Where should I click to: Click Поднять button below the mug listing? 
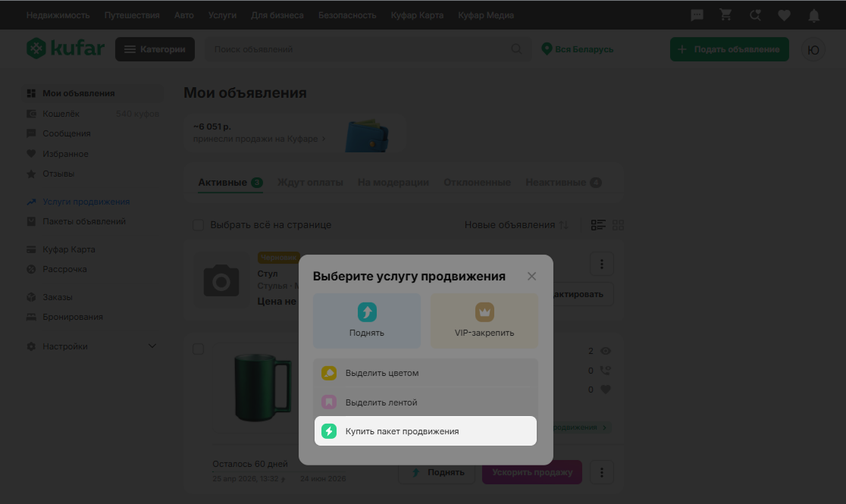pos(437,472)
